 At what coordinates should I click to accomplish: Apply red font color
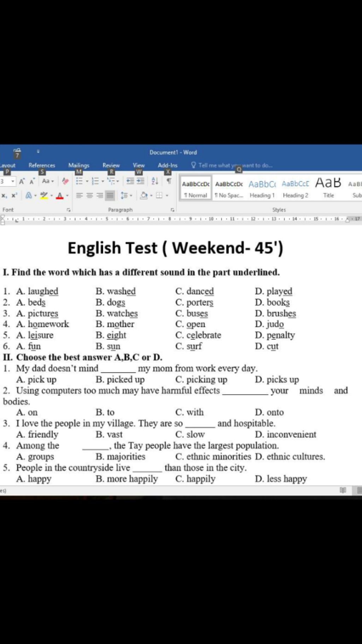pyautogui.click(x=60, y=195)
